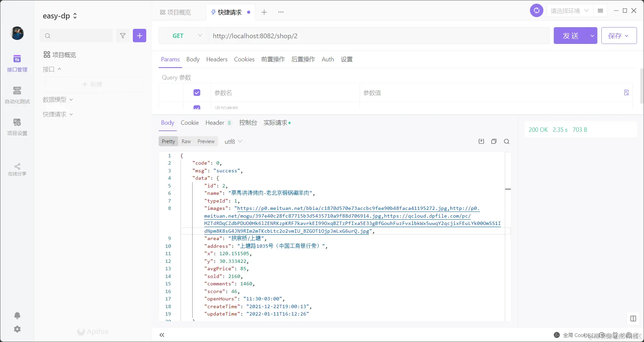Uncheck the select-all query parameters checkbox
The width and height of the screenshot is (644, 342).
pos(197,93)
